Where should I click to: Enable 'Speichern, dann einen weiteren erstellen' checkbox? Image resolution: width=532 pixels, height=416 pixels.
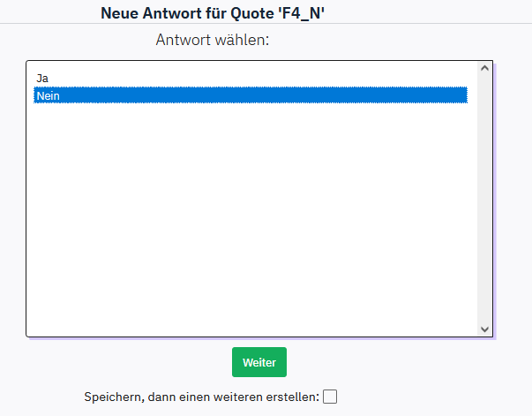(330, 397)
